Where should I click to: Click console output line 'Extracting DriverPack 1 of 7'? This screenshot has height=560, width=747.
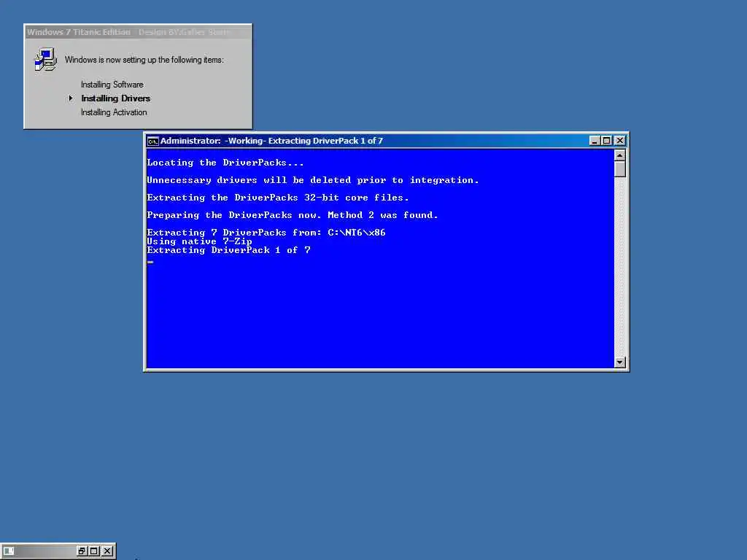228,250
